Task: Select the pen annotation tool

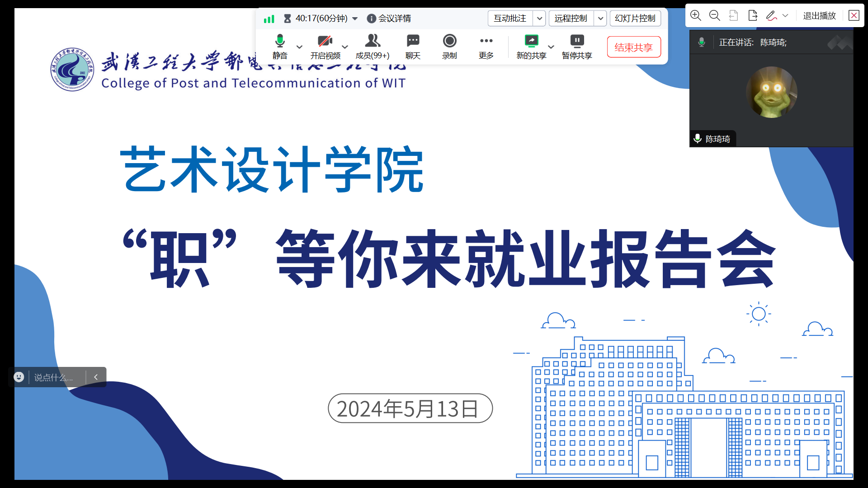Action: (771, 16)
